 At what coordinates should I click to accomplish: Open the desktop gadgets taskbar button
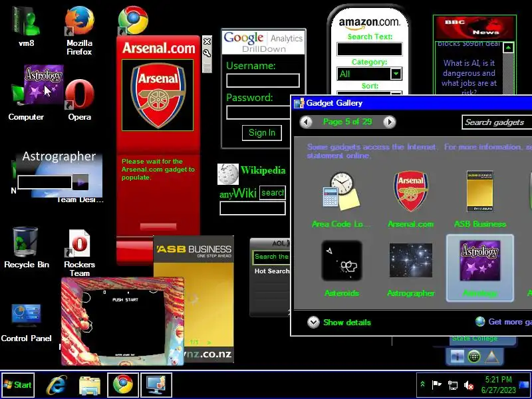(x=156, y=385)
